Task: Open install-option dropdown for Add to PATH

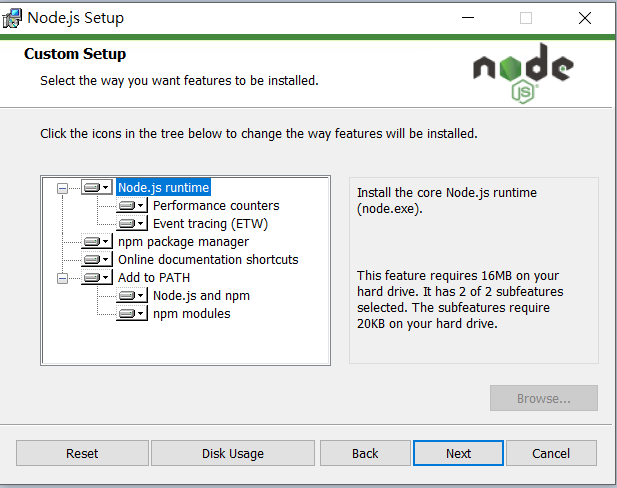Action: coord(97,277)
